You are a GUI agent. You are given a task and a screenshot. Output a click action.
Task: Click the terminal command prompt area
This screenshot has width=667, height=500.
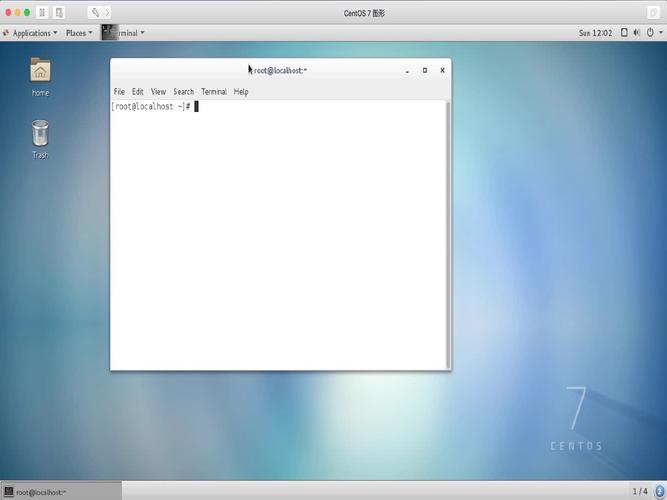[x=279, y=235]
